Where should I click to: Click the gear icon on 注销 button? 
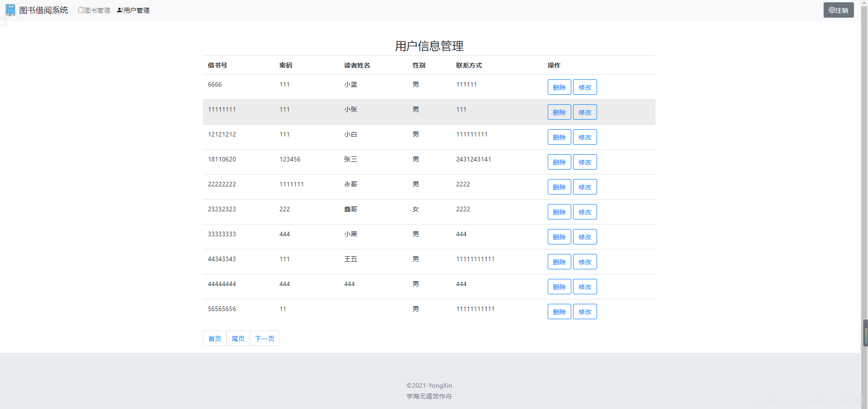831,10
